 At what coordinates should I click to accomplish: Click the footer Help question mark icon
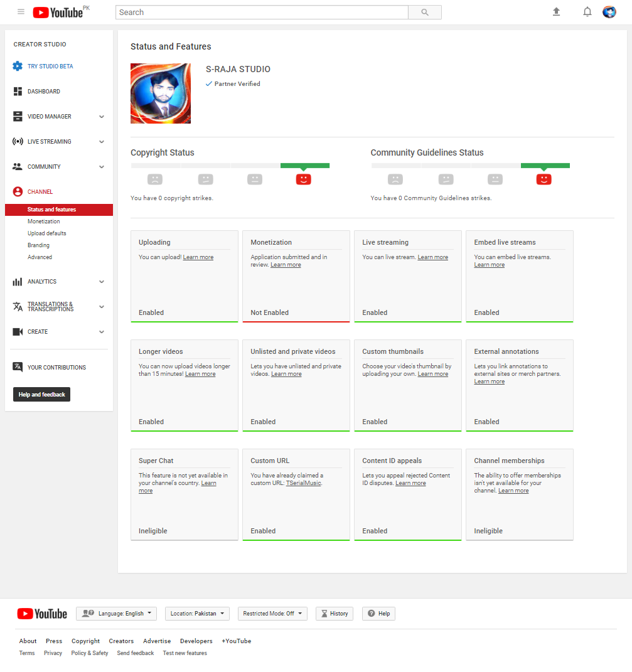coord(372,613)
